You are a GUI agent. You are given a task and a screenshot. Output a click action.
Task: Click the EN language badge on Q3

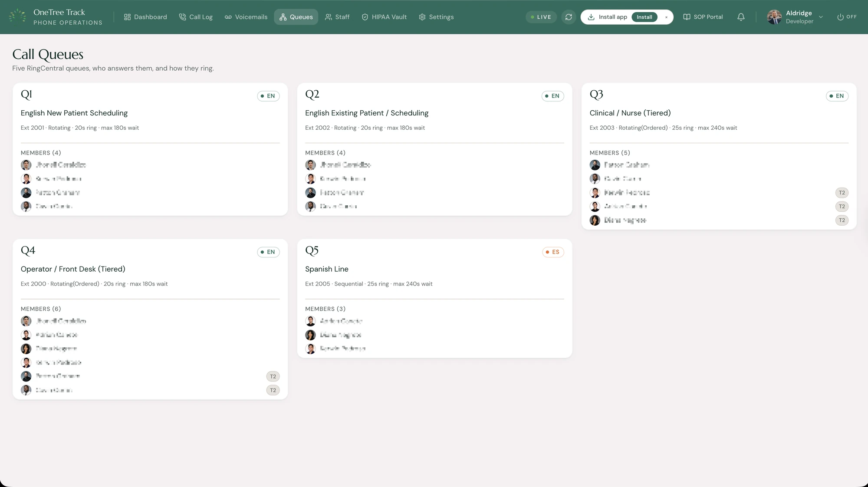[x=837, y=96]
